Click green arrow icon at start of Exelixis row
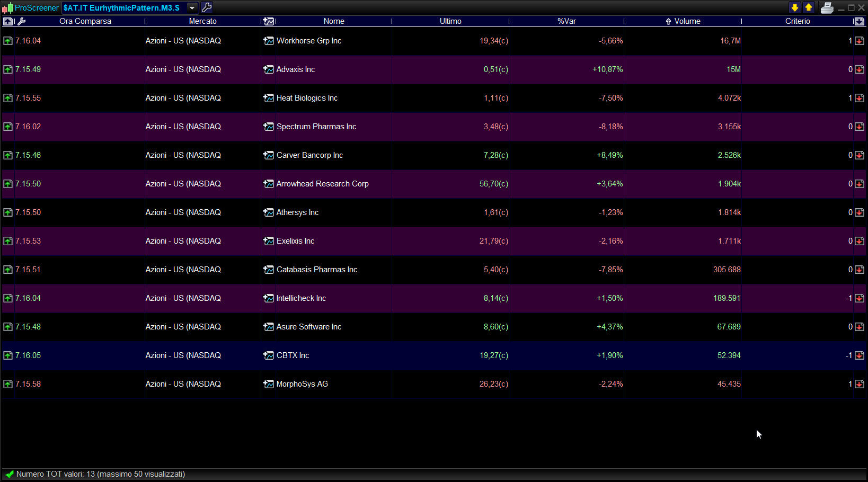This screenshot has height=482, width=868. pos(8,241)
